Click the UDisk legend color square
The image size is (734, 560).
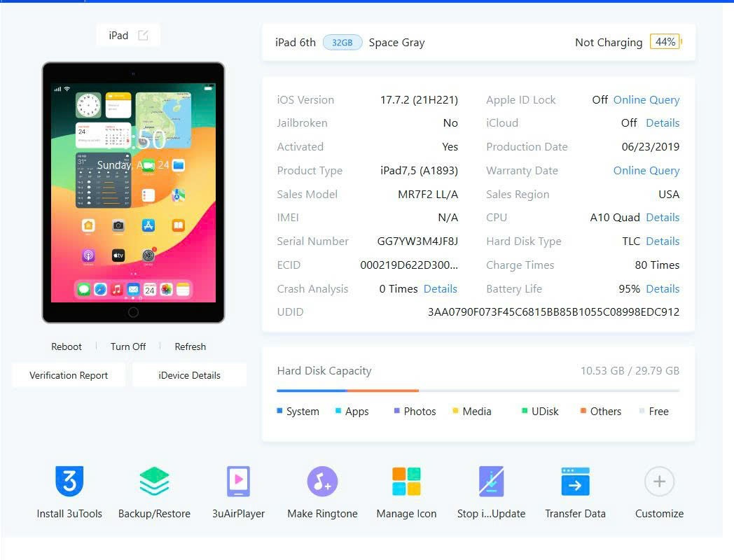coord(525,411)
